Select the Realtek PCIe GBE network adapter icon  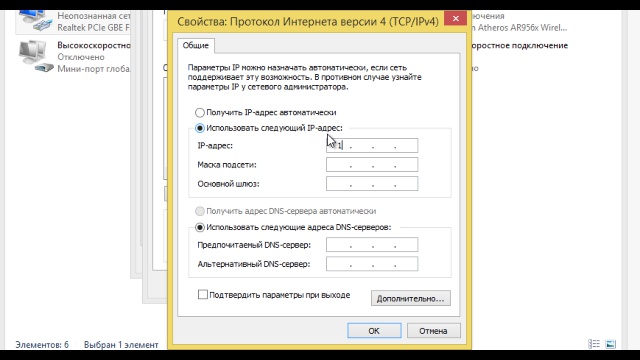point(35,21)
